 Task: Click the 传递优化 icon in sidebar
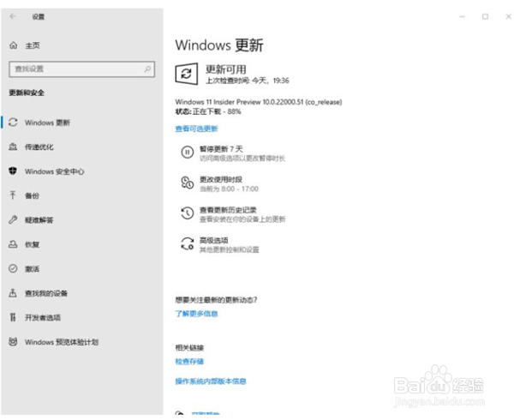point(13,147)
